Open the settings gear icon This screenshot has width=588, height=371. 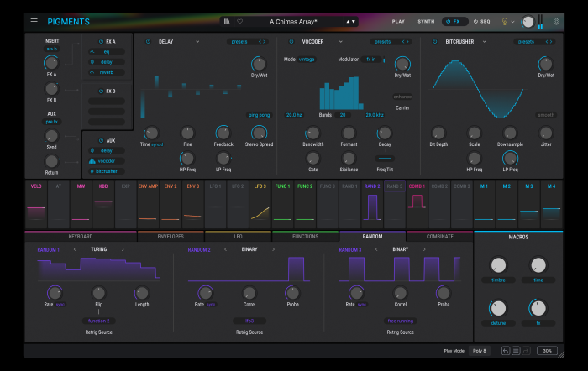[x=556, y=21]
